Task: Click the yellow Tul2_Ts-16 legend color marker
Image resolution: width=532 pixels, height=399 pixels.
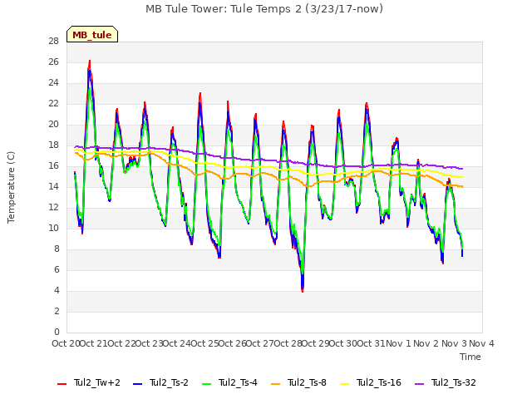Action: (345, 384)
